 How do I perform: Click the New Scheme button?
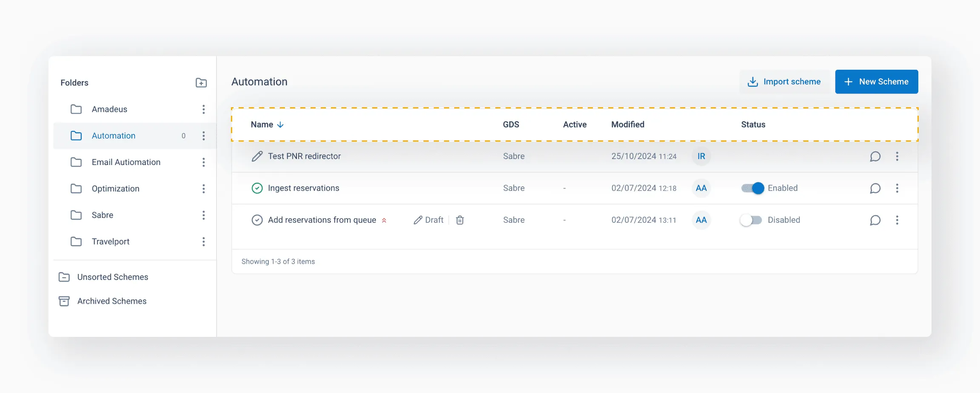click(876, 82)
